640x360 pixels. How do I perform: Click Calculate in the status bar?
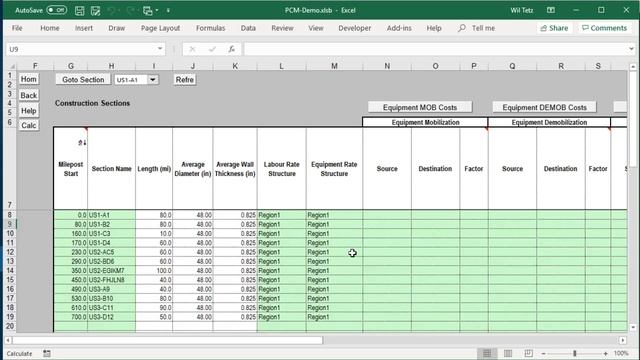[19, 354]
